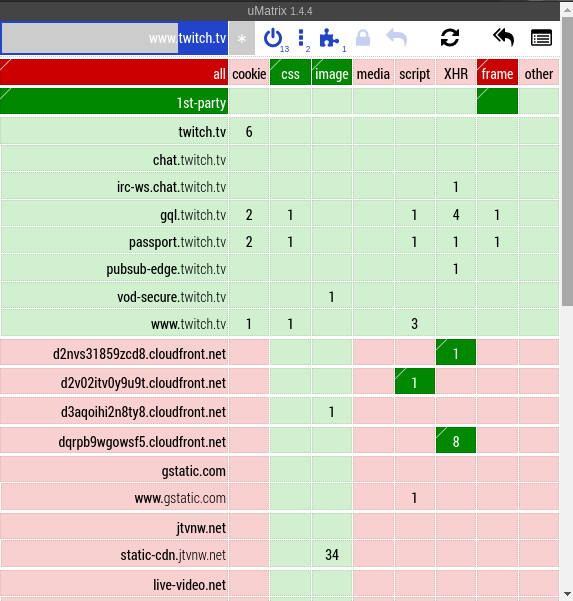Viewport: 573px width, 601px height.
Task: Click the red 'all' header cell
Action: [114, 72]
